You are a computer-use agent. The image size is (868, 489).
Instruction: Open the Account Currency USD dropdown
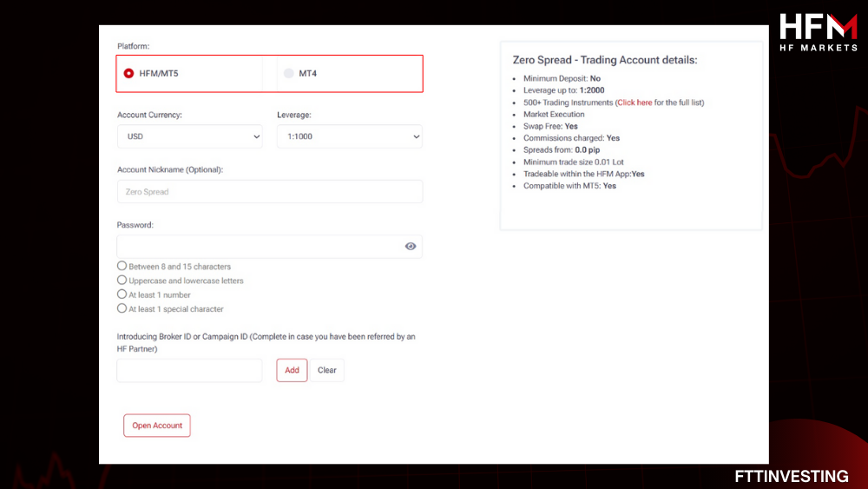189,136
